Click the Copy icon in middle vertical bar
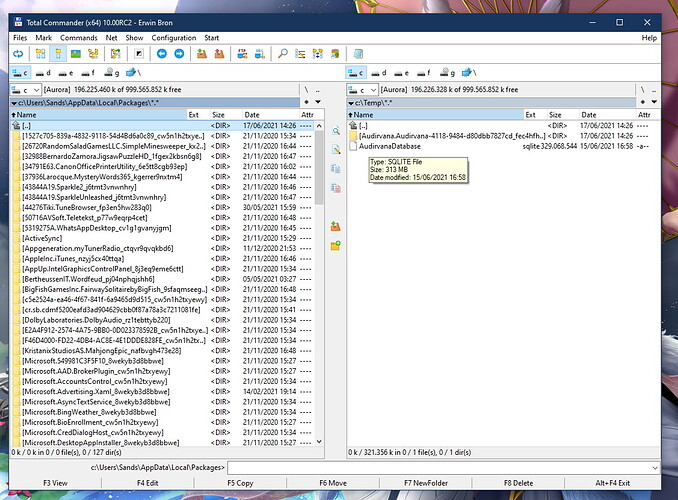Screen dimensions: 678x500 (336, 169)
